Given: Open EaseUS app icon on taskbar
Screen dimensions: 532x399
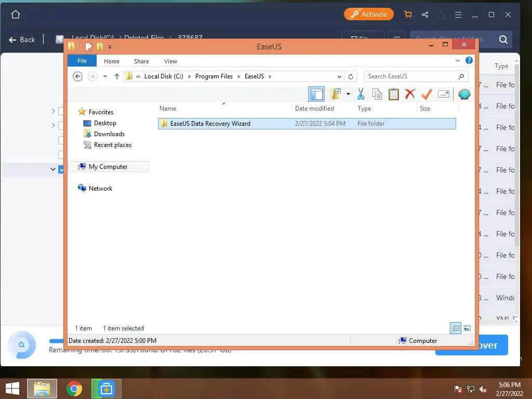Looking at the screenshot, I should coord(107,389).
